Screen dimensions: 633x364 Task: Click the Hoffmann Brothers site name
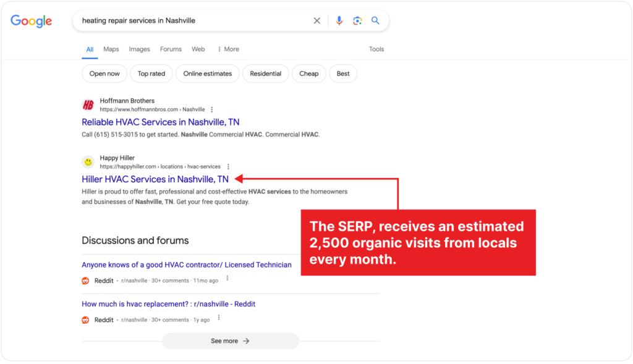(x=127, y=101)
